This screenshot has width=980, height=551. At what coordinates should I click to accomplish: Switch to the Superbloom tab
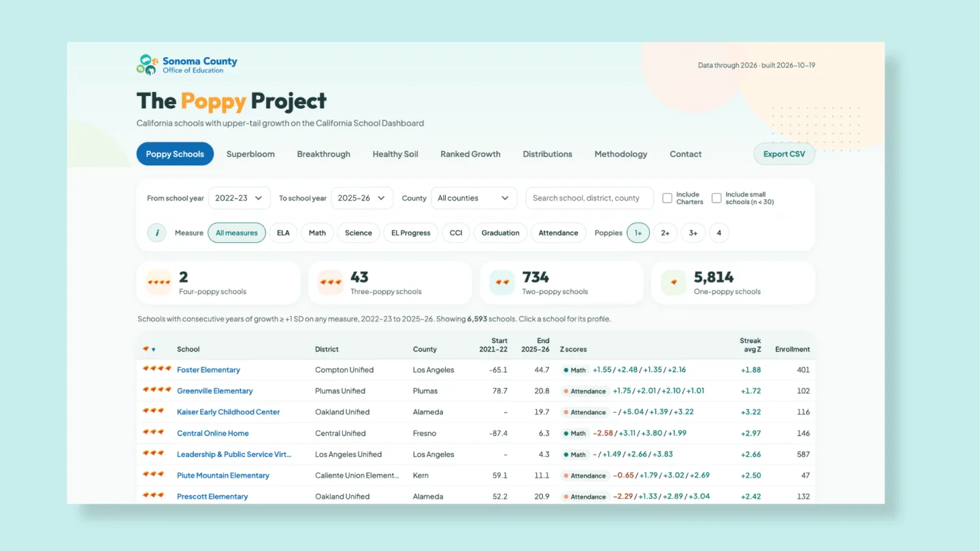(x=250, y=154)
